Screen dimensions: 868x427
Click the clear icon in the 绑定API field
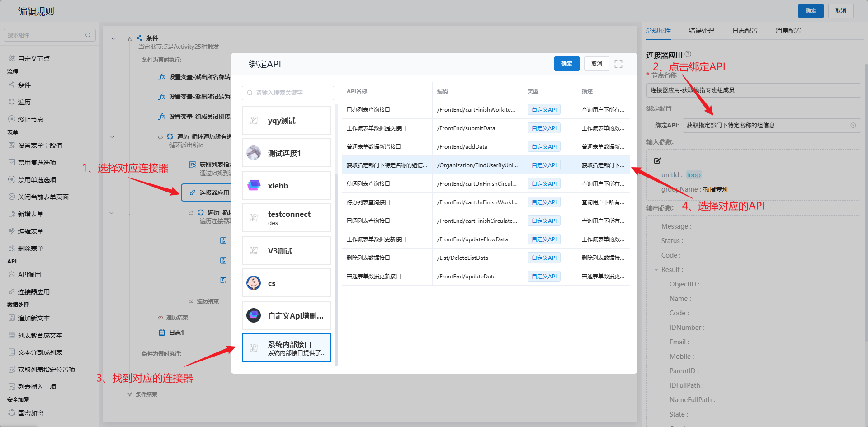coord(853,125)
